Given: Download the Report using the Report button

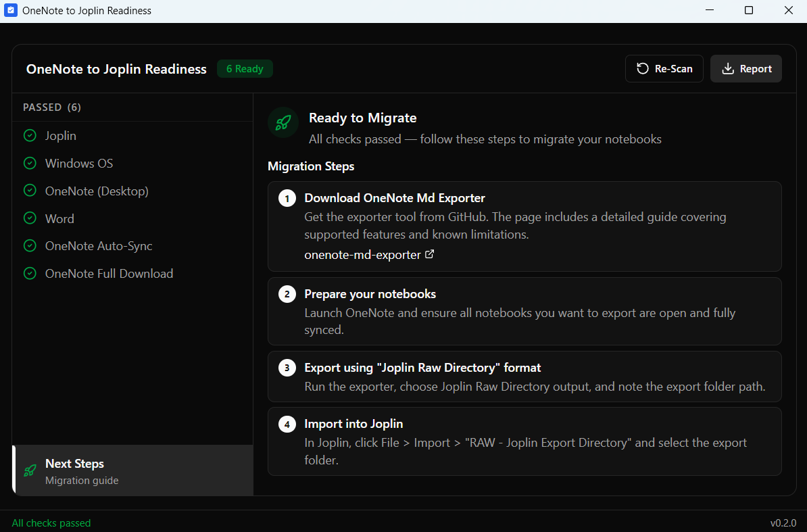Looking at the screenshot, I should pos(745,69).
